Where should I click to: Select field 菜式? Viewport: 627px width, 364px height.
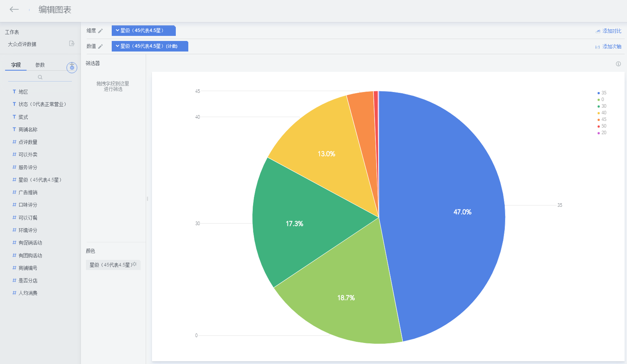(23, 117)
